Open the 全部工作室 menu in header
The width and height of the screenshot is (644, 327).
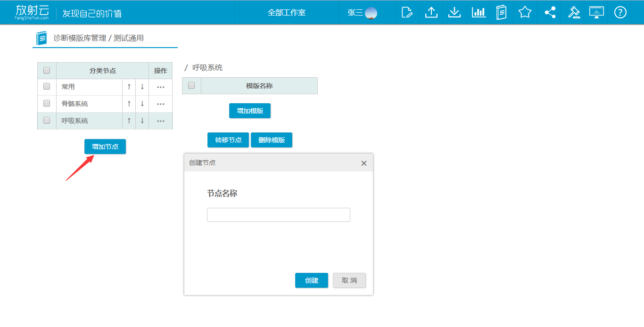pyautogui.click(x=287, y=12)
